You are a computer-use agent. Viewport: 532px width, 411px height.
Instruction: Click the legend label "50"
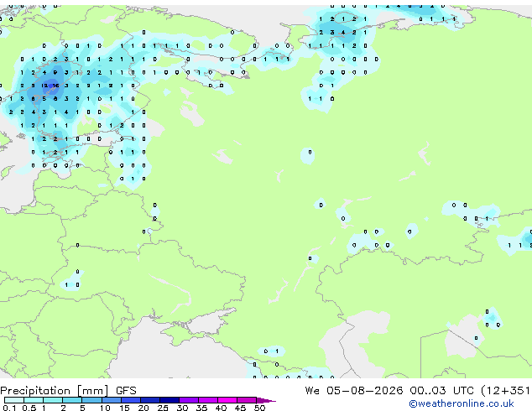[259, 408]
